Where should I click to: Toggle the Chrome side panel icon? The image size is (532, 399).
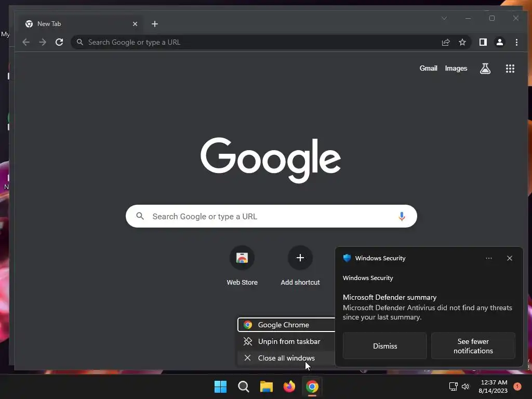pos(483,42)
